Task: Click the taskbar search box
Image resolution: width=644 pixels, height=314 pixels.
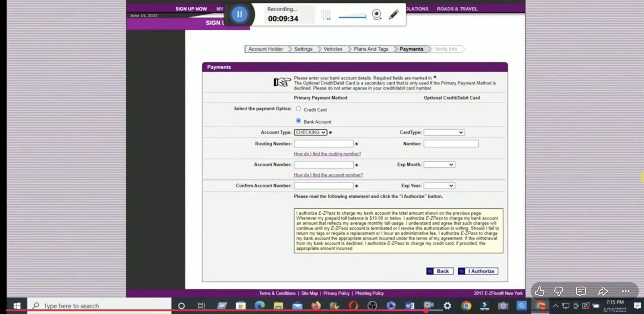Action: (x=99, y=306)
